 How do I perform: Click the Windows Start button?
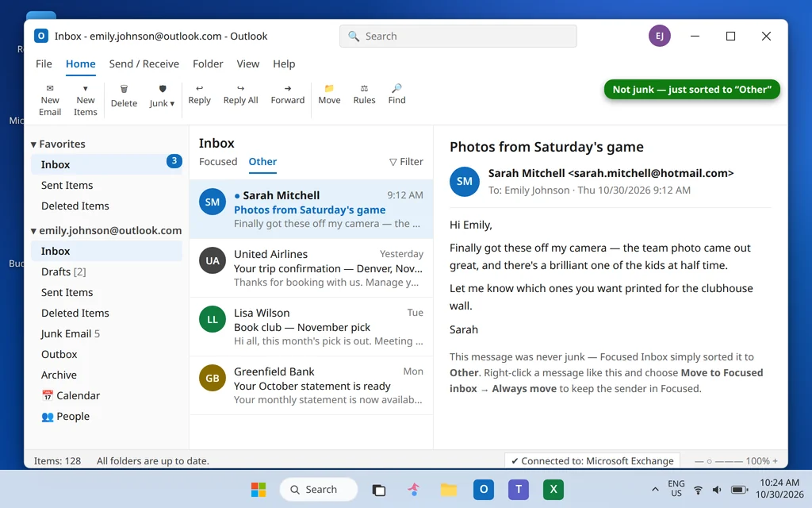coord(259,489)
